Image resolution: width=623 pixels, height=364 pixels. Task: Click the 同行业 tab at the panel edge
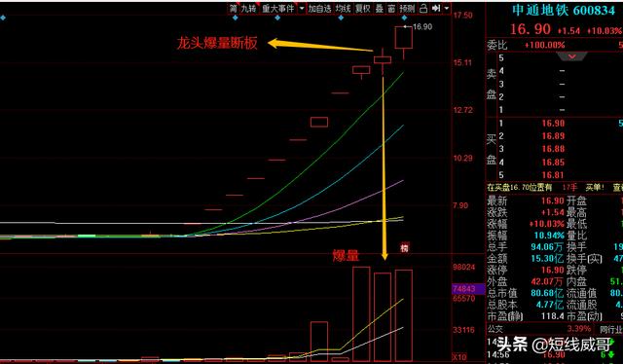click(x=611, y=329)
